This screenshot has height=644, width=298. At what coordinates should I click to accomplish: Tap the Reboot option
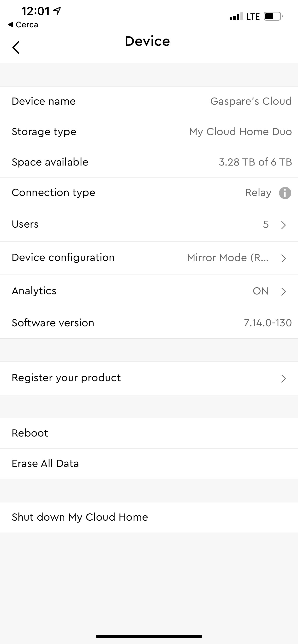[149, 433]
